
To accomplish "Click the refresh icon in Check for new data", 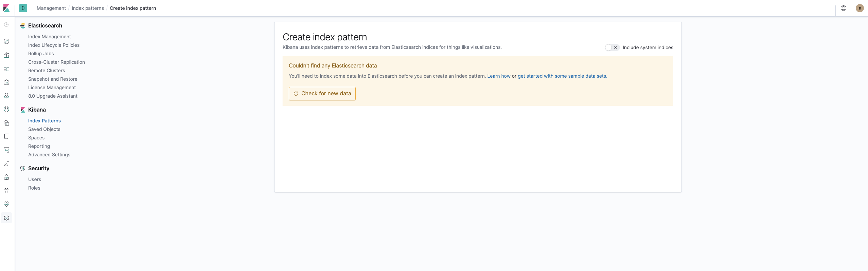I will (296, 94).
